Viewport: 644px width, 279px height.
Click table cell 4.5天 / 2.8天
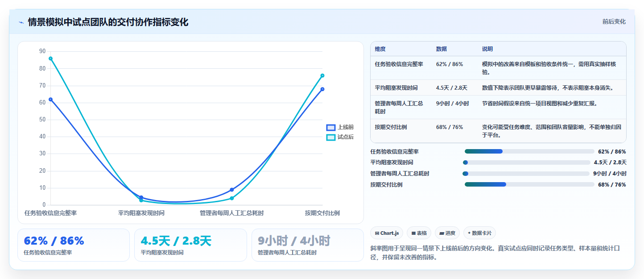pos(452,88)
